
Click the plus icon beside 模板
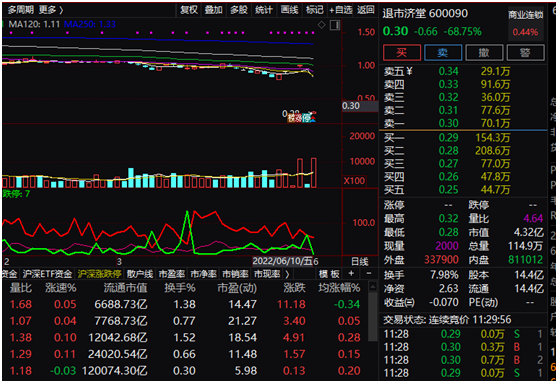click(x=351, y=273)
